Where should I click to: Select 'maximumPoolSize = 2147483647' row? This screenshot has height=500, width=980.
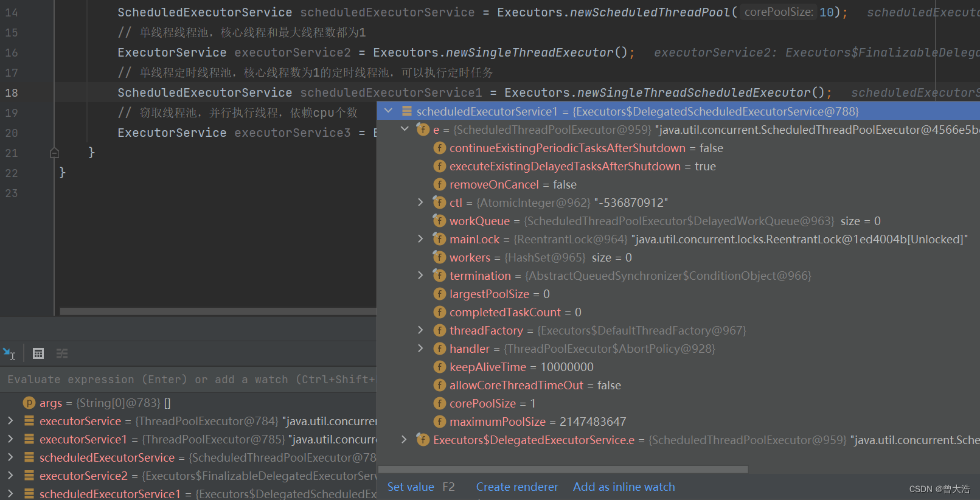click(678, 422)
